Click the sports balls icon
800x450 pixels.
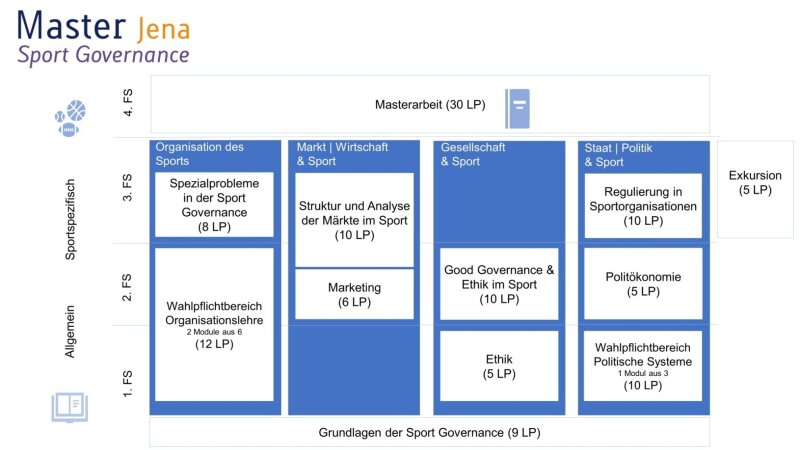tap(70, 118)
